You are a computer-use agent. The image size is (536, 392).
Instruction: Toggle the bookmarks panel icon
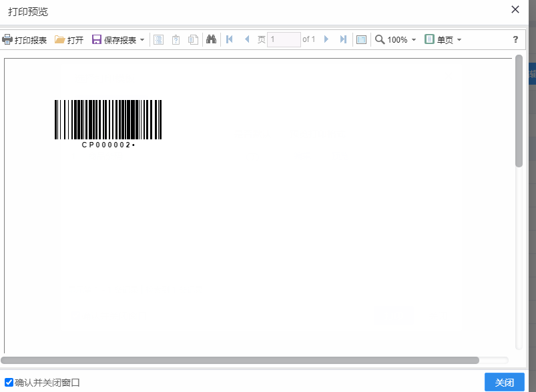(x=158, y=39)
